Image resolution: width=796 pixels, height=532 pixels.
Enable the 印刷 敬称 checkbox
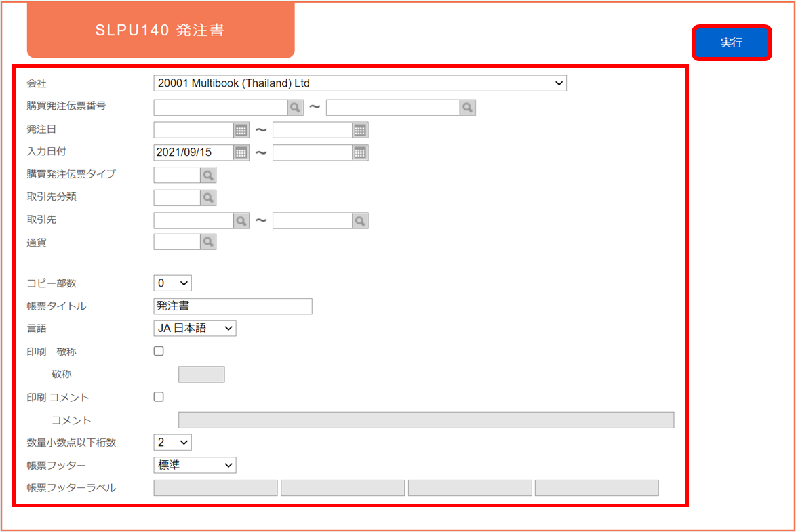(159, 351)
